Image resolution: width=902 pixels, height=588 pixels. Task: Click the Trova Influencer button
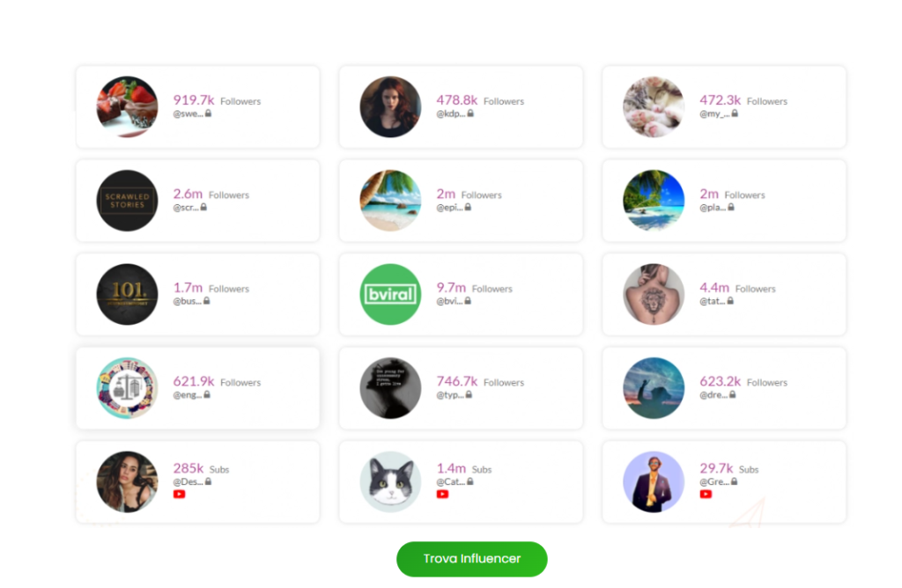point(471,559)
